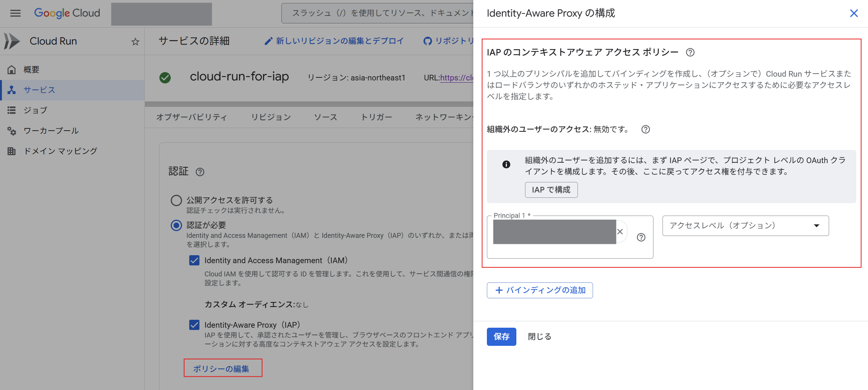Pin Cloud Run using the star icon
This screenshot has height=390, width=868.
pyautogui.click(x=135, y=42)
